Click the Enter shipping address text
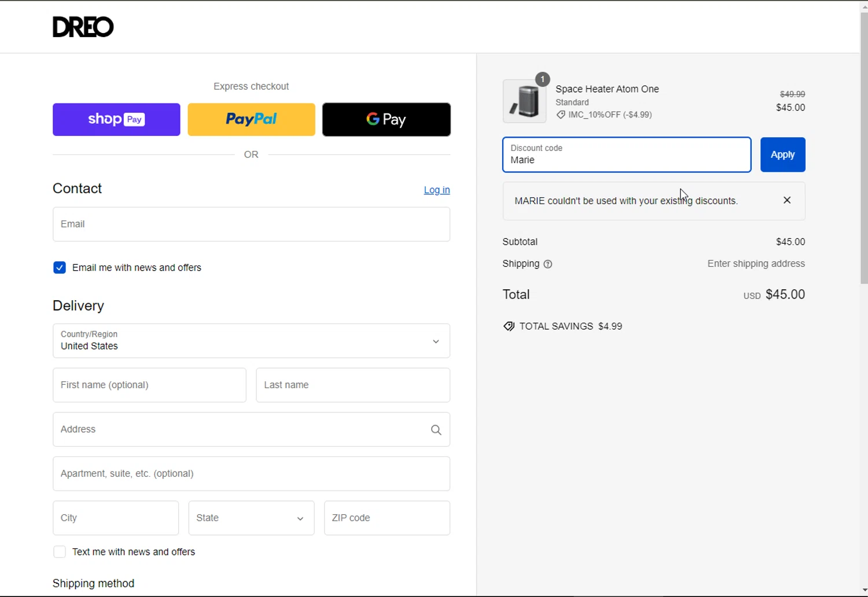Screen dimensions: 868x597 tap(756, 264)
